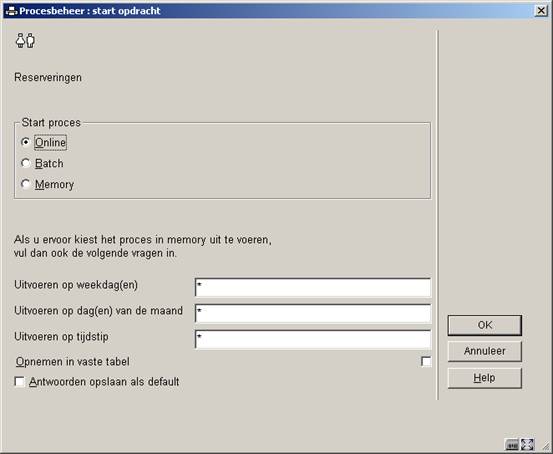
Task: Click the window resize grip in the corner
Action: click(545, 446)
